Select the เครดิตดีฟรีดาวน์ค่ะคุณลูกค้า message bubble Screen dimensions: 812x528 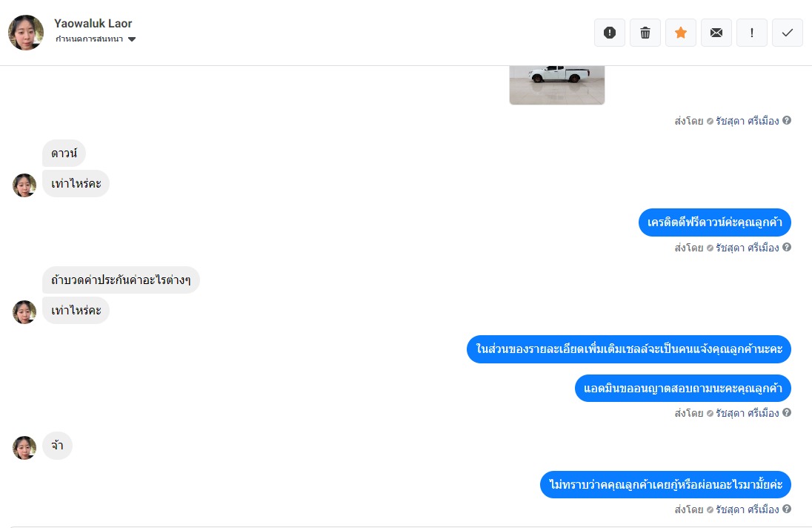pos(715,222)
